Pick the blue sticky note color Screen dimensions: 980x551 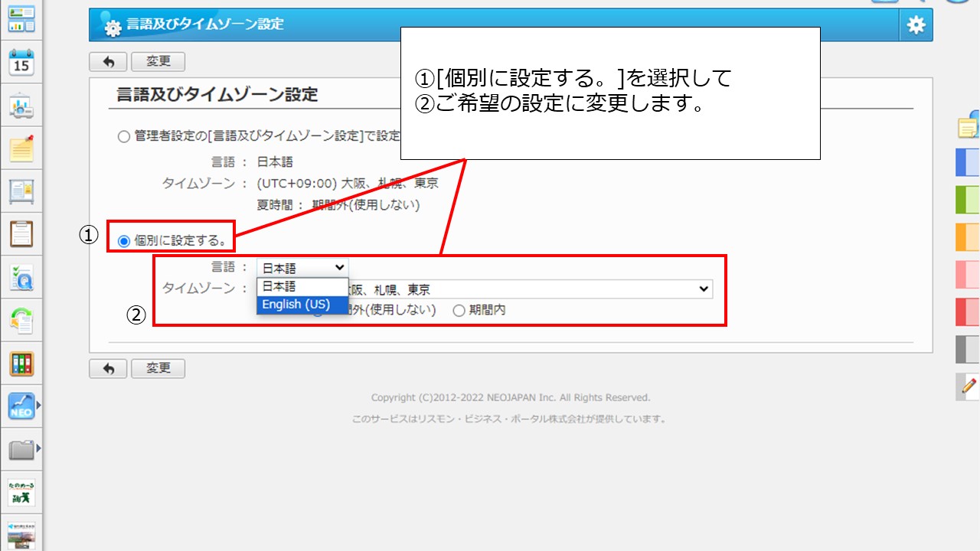968,163
